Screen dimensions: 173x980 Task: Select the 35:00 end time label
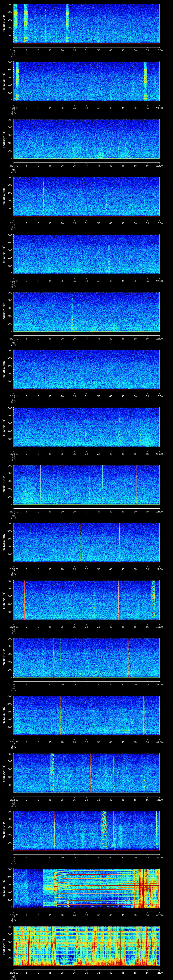(159, 915)
